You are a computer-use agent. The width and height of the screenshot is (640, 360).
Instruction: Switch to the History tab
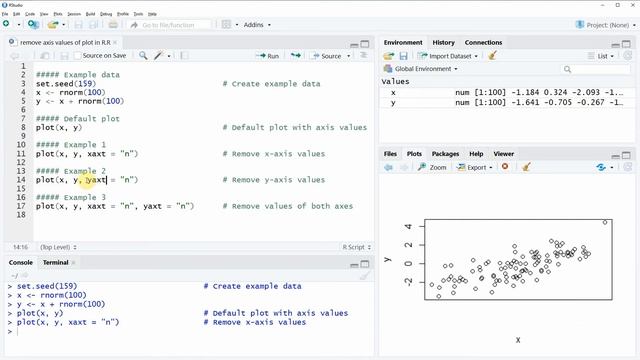(443, 42)
